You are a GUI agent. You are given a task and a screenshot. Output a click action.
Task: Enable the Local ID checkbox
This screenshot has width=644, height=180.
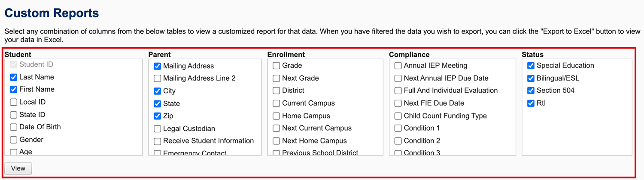coord(14,103)
